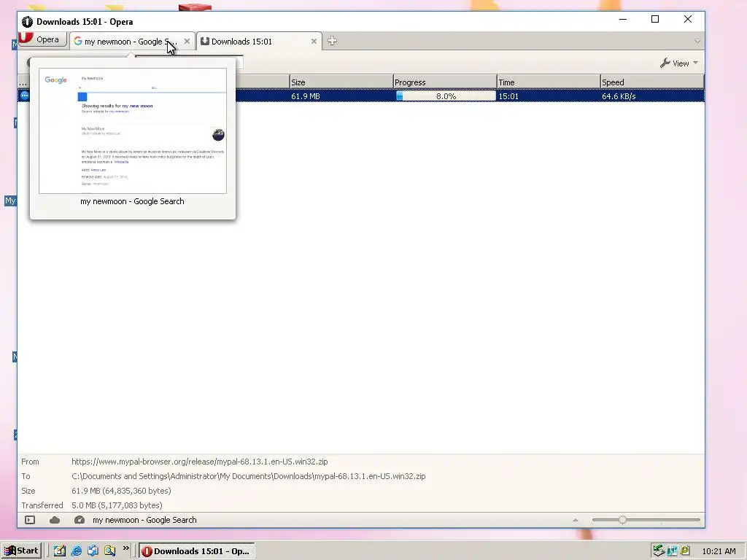Open the View settings dropdown
747x560 pixels.
(679, 63)
